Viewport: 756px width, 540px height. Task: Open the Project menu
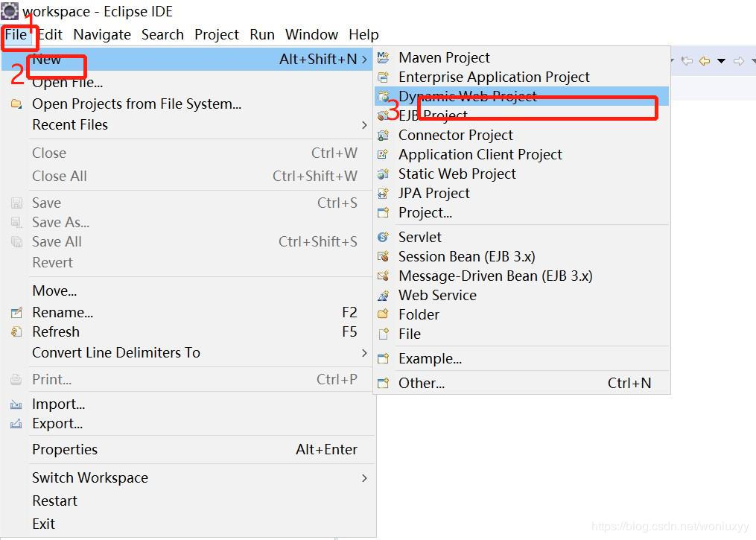(x=217, y=35)
